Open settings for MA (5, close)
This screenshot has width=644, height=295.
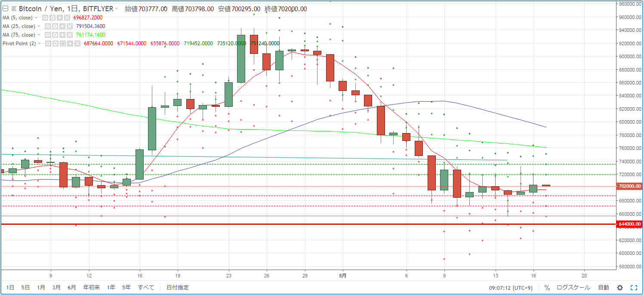52,18
